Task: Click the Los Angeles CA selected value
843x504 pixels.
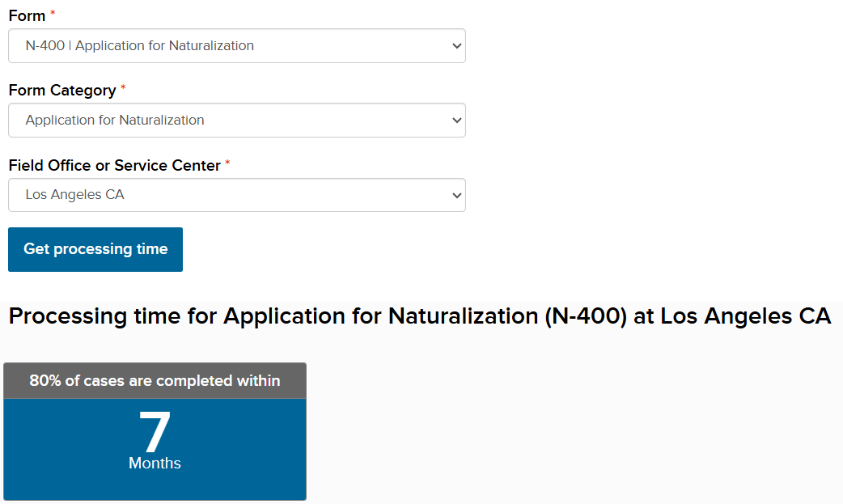Action: point(74,195)
